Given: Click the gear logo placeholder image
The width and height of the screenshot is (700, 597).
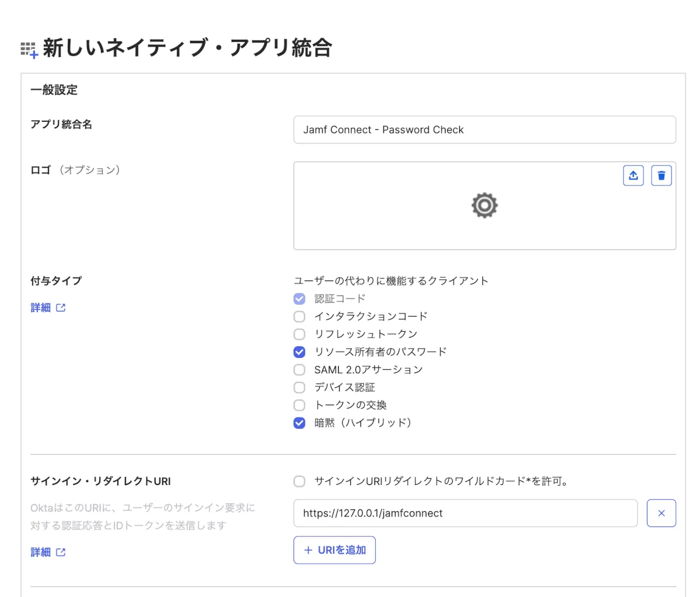Looking at the screenshot, I should [x=484, y=206].
